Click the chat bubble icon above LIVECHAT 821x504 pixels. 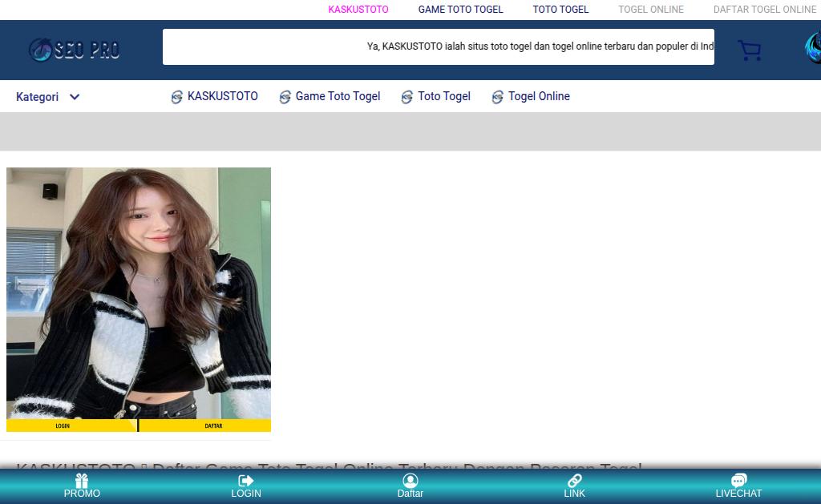738,481
